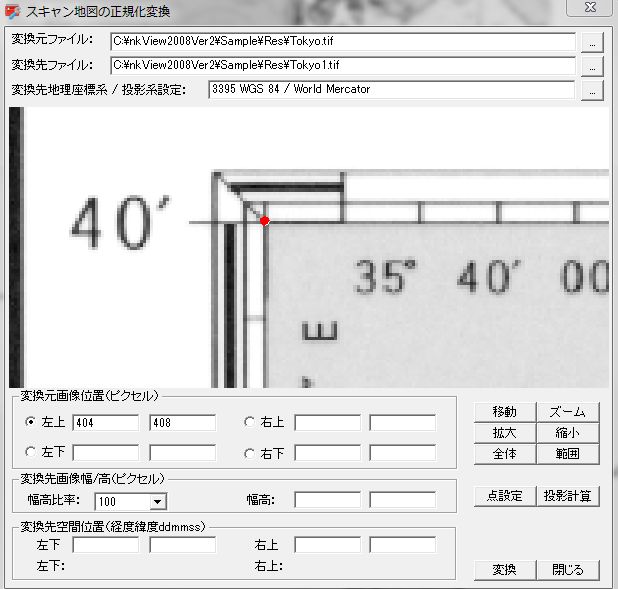Click the 点設定 button

click(505, 495)
